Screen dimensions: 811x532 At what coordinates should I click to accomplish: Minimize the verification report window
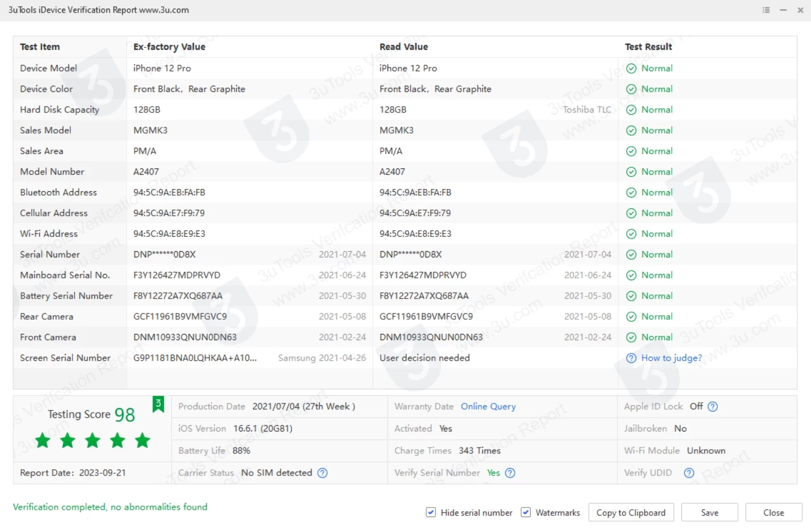click(783, 10)
